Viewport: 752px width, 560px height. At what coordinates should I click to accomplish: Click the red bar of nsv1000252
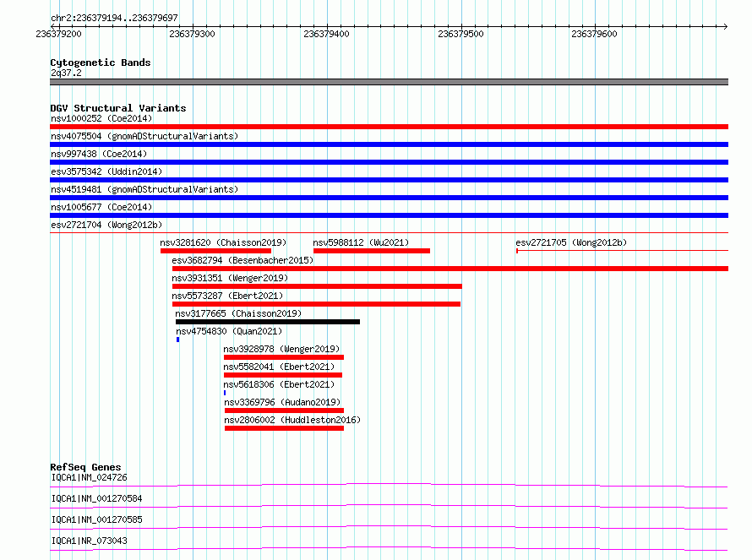389,127
